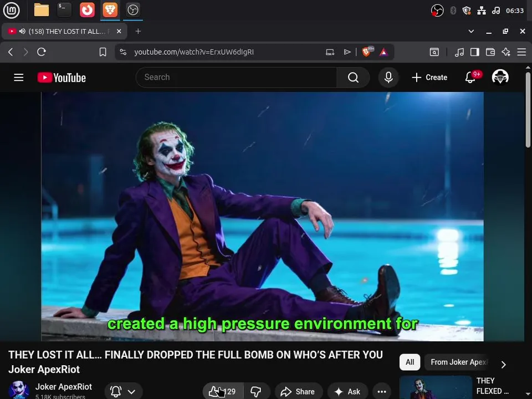View site information icon in address bar
Screen dimensions: 532x399
click(x=123, y=52)
